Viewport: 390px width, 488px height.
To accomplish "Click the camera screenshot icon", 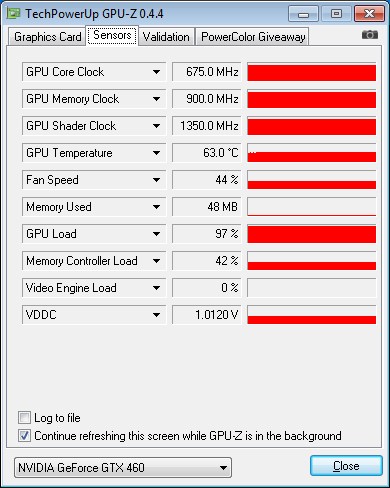I will click(370, 35).
